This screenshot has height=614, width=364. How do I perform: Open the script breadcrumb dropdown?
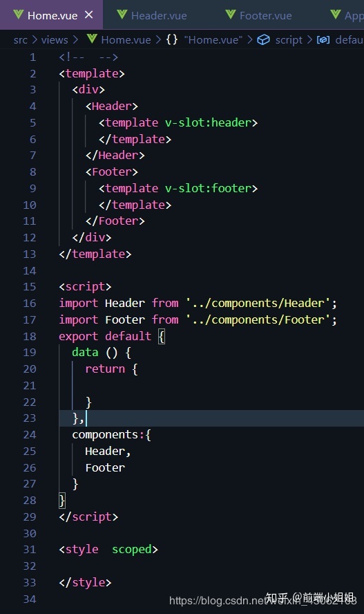point(289,40)
